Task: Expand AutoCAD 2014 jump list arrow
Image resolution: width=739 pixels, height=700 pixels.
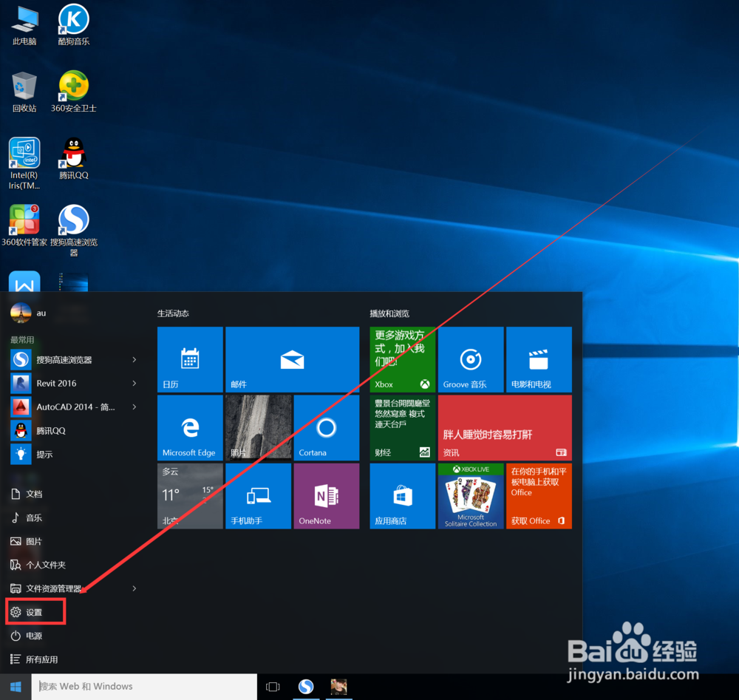Action: pyautogui.click(x=134, y=407)
